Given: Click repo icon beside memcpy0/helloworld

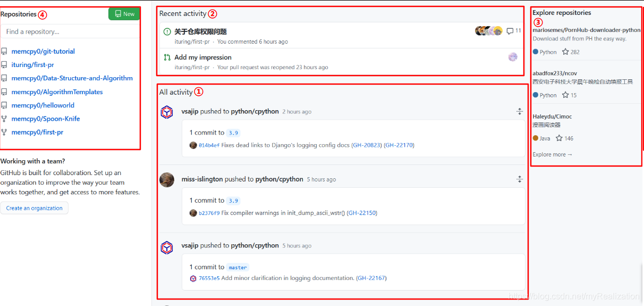Looking at the screenshot, I should pyautogui.click(x=4, y=105).
